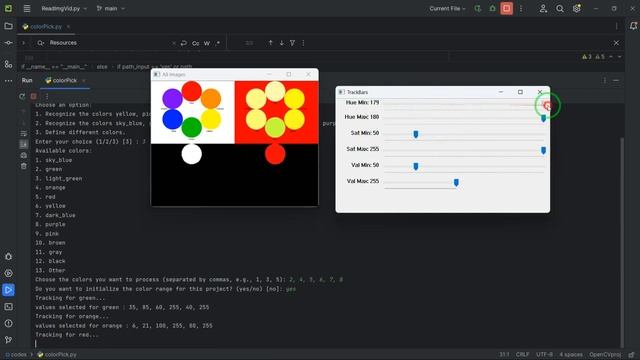Viewport: 640px width, 360px height.
Task: Click the Val Max slider handle
Action: click(456, 182)
